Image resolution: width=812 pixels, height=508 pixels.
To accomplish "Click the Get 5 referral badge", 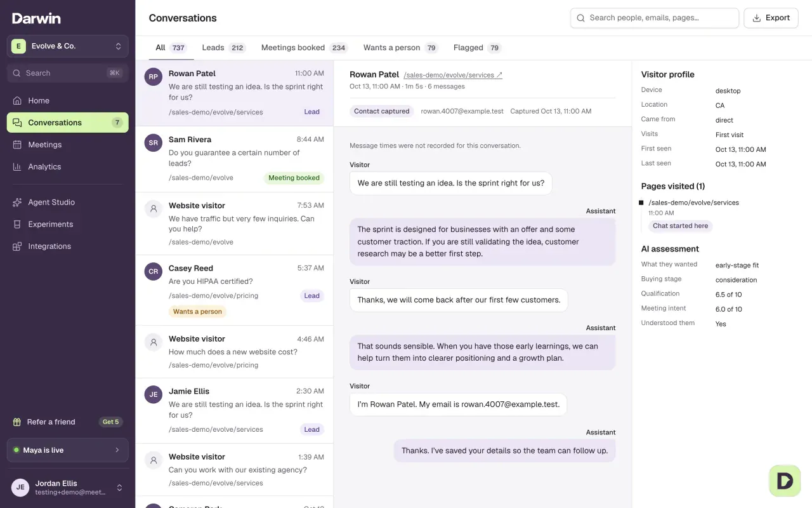I will [111, 422].
